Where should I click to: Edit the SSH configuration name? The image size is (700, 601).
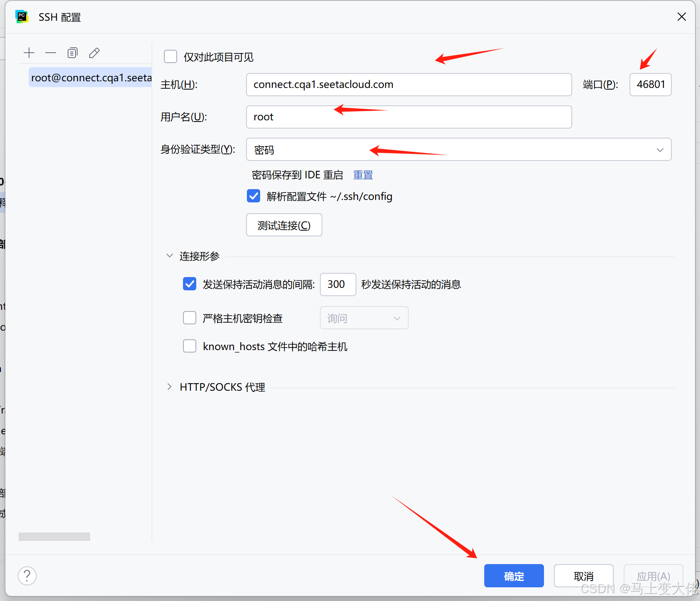94,53
